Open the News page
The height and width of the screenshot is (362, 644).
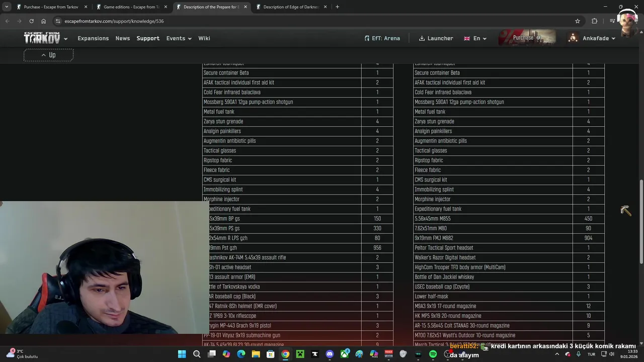point(123,38)
